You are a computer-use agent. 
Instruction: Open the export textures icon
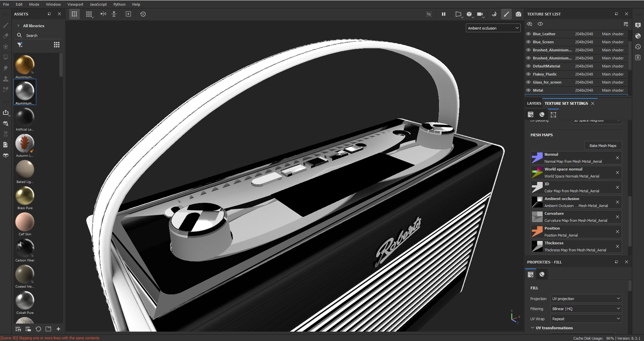coord(6,112)
